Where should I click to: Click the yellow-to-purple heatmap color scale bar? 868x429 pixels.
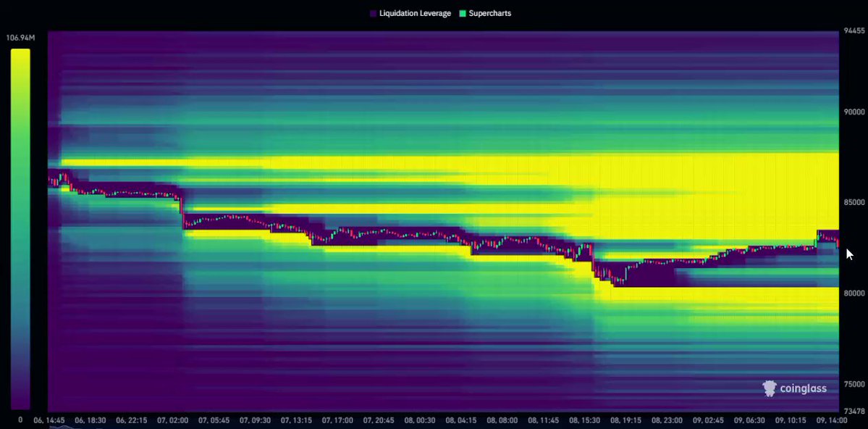(x=20, y=229)
